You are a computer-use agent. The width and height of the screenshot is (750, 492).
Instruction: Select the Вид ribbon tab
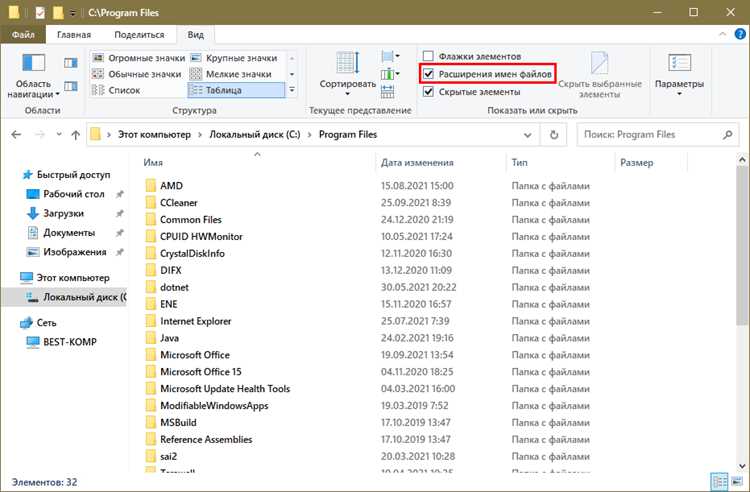point(196,34)
